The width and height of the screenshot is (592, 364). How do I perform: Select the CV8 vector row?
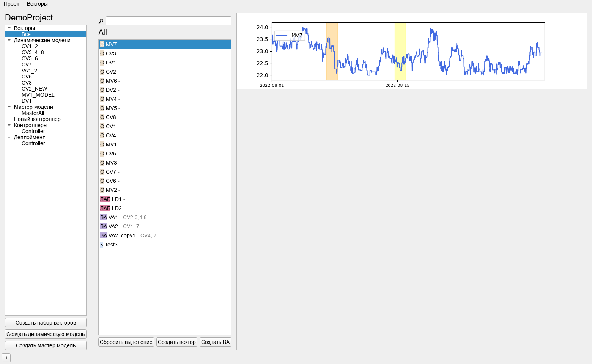(165, 117)
